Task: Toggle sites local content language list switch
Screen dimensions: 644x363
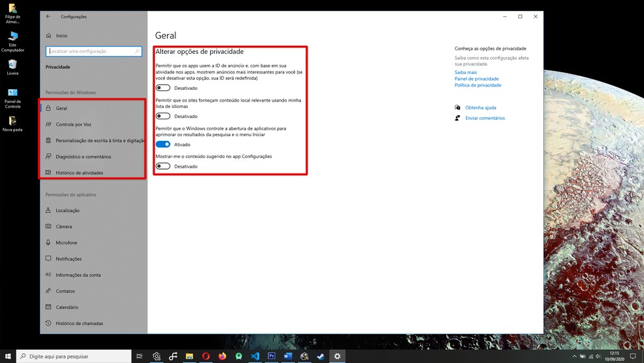Action: [x=163, y=117]
